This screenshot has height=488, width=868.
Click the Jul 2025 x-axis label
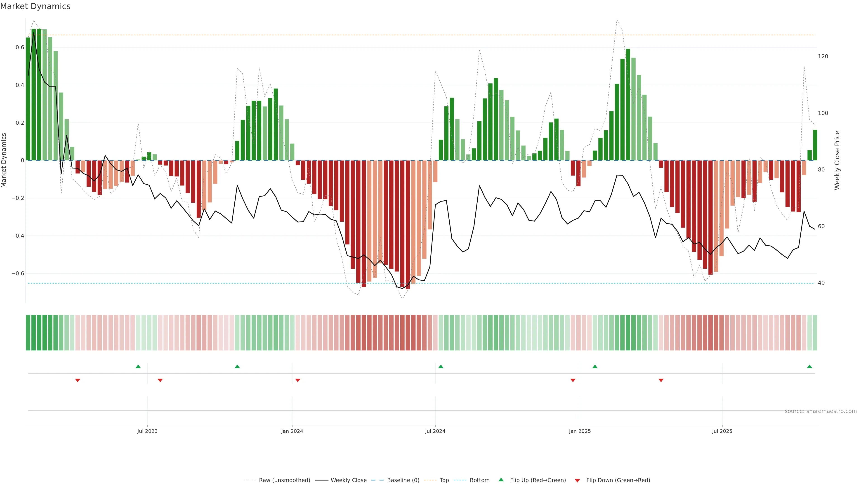pyautogui.click(x=722, y=431)
